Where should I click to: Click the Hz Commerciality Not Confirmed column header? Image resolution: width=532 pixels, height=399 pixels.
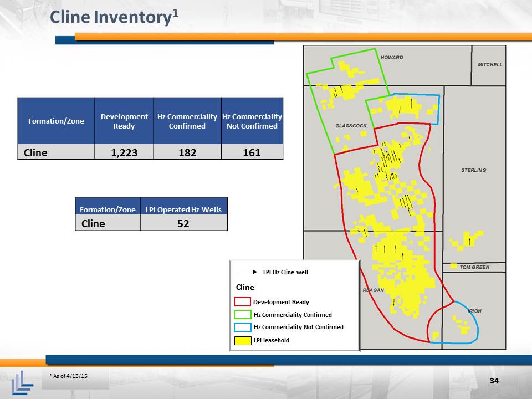252,121
